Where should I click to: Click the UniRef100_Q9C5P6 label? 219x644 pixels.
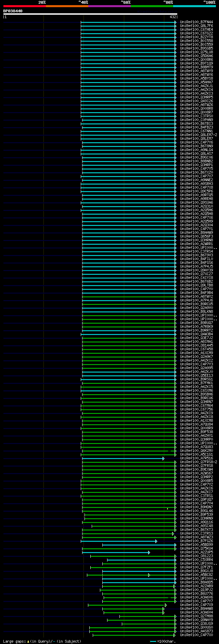[196, 191]
